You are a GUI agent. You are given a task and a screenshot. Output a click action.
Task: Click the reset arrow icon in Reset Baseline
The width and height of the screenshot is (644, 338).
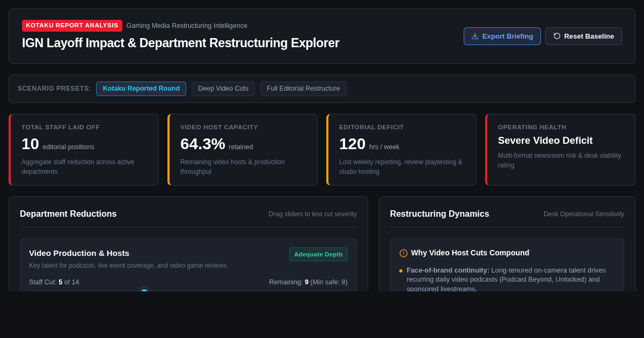coord(557,36)
